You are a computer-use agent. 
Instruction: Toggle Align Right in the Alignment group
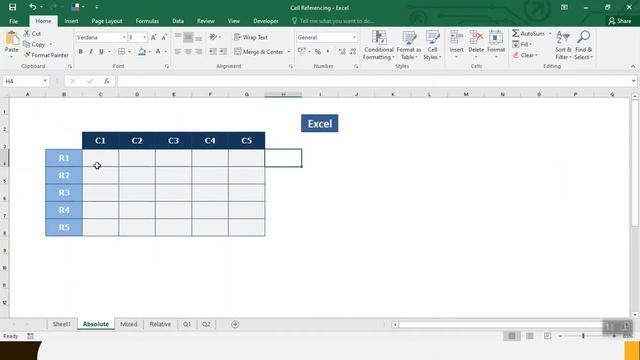[198, 52]
